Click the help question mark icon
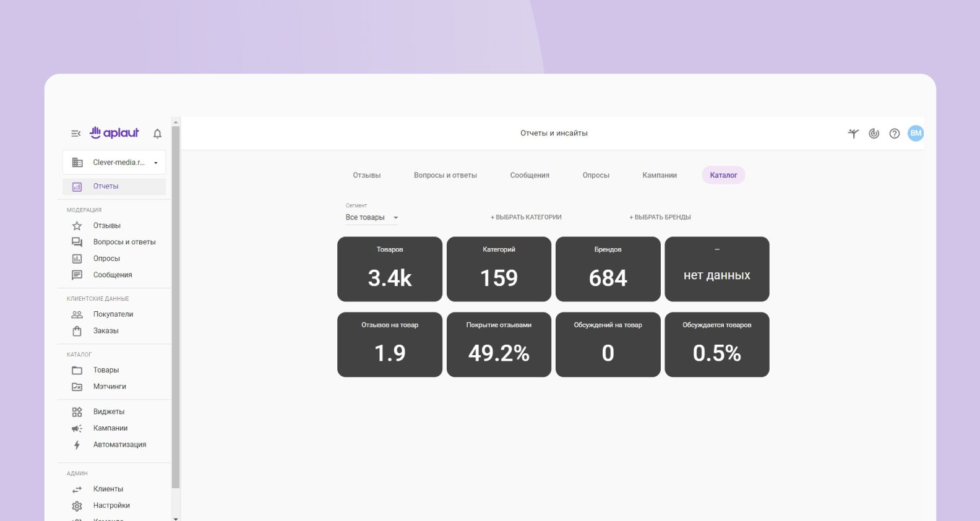 (894, 134)
